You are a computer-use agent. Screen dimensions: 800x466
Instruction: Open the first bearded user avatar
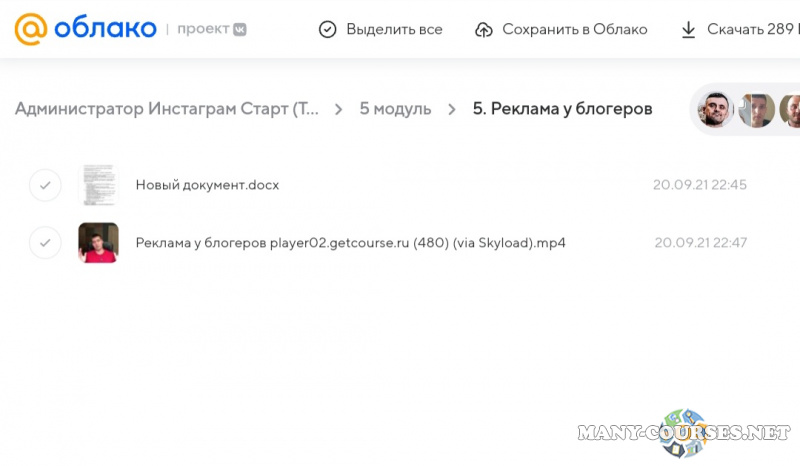(716, 109)
